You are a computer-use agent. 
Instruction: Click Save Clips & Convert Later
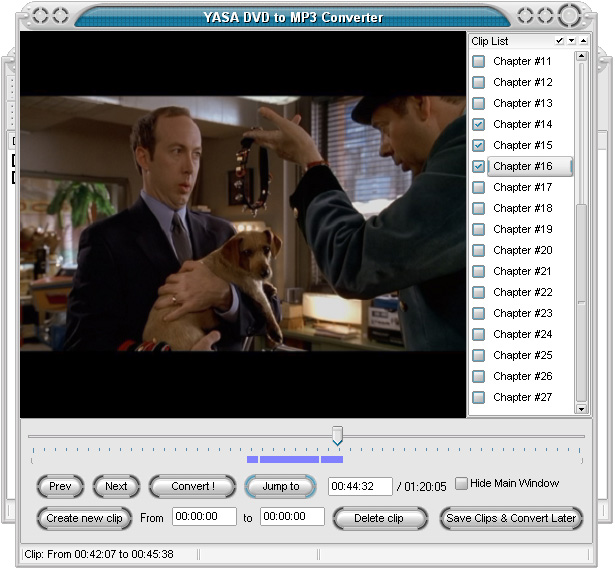click(x=511, y=518)
